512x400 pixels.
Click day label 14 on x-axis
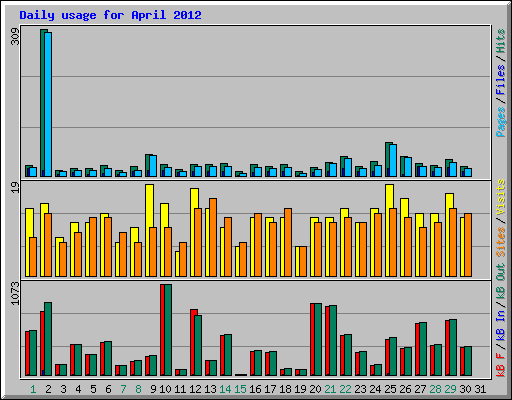click(x=225, y=389)
